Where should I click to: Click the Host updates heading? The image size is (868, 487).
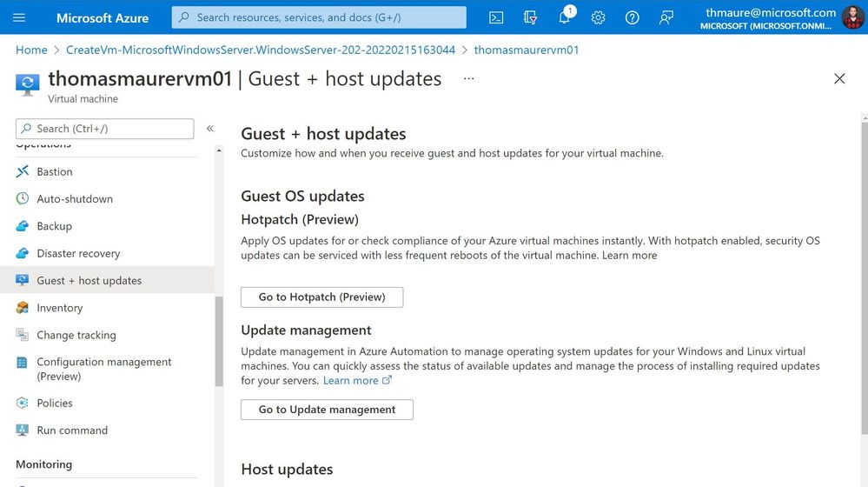coord(287,470)
